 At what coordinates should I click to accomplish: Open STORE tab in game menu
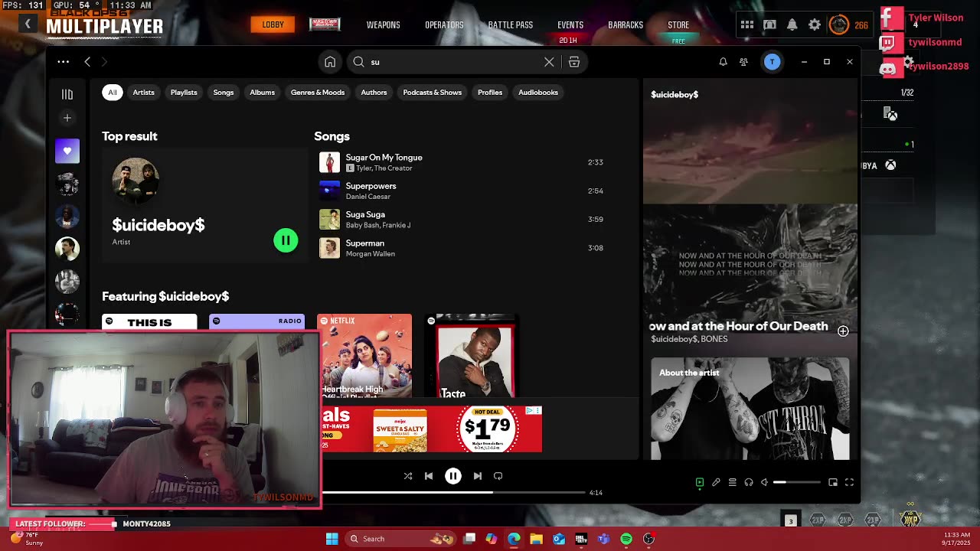(x=678, y=25)
